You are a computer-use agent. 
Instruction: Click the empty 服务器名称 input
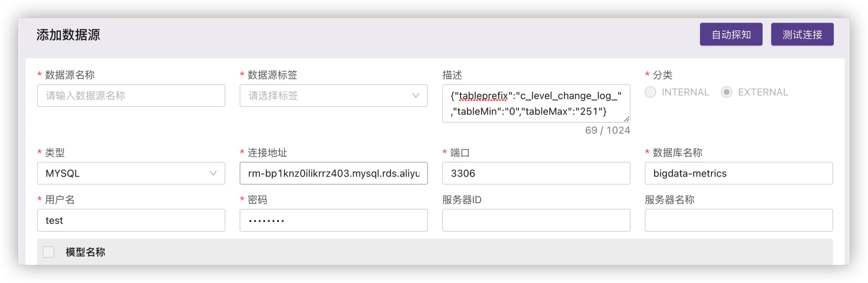point(738,220)
